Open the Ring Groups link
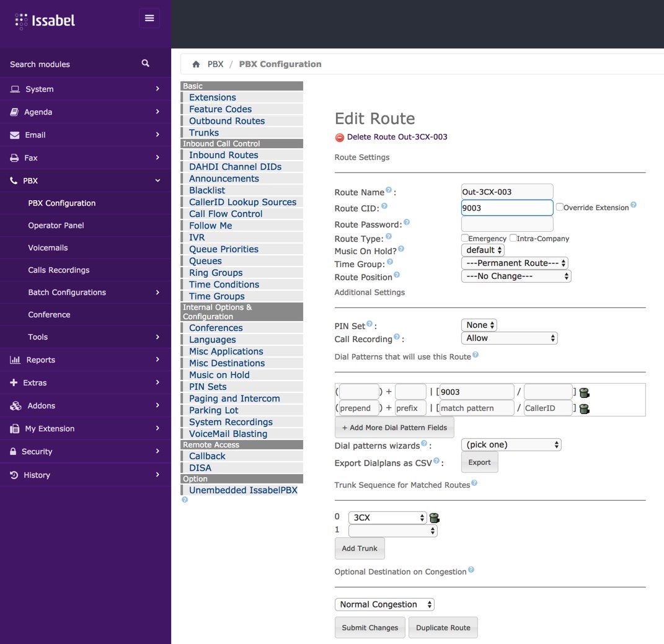The image size is (664, 644). 216,273
